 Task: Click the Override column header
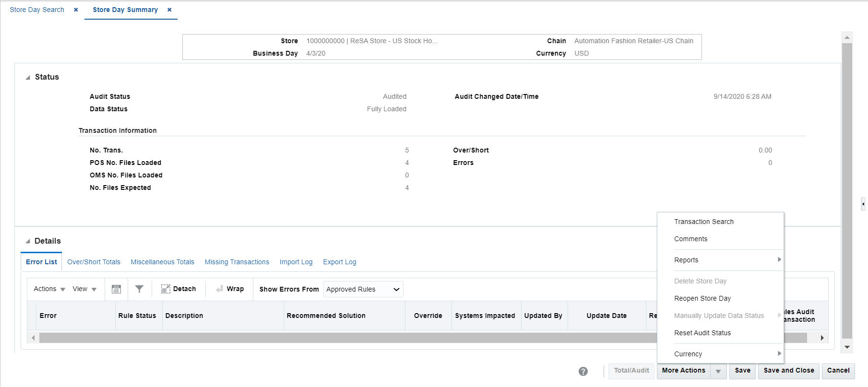click(x=428, y=316)
